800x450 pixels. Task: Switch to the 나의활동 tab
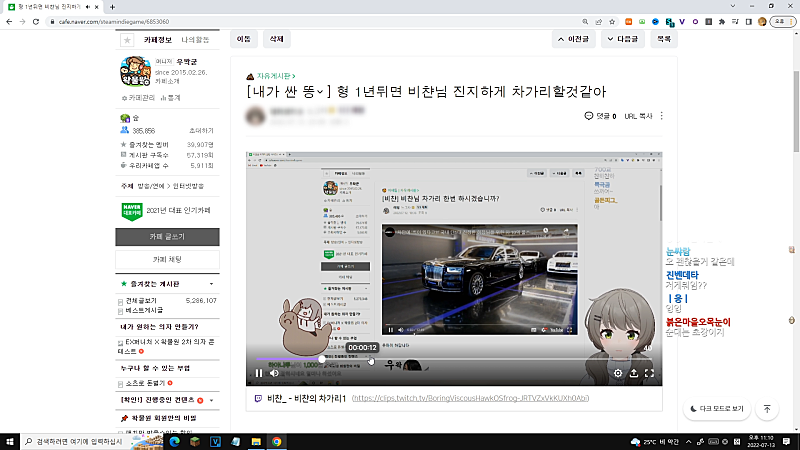195,40
